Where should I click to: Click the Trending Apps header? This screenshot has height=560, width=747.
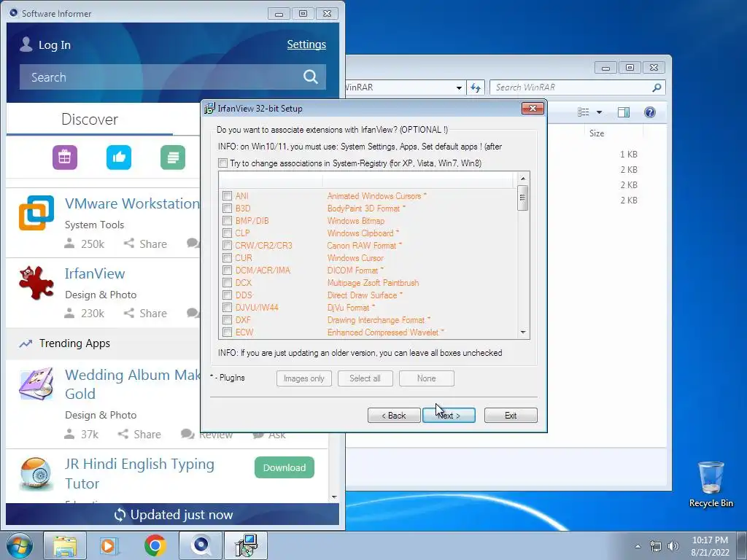(x=74, y=343)
